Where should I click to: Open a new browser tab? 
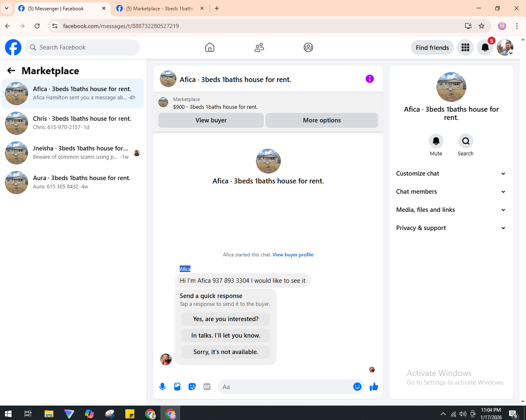coord(217,8)
